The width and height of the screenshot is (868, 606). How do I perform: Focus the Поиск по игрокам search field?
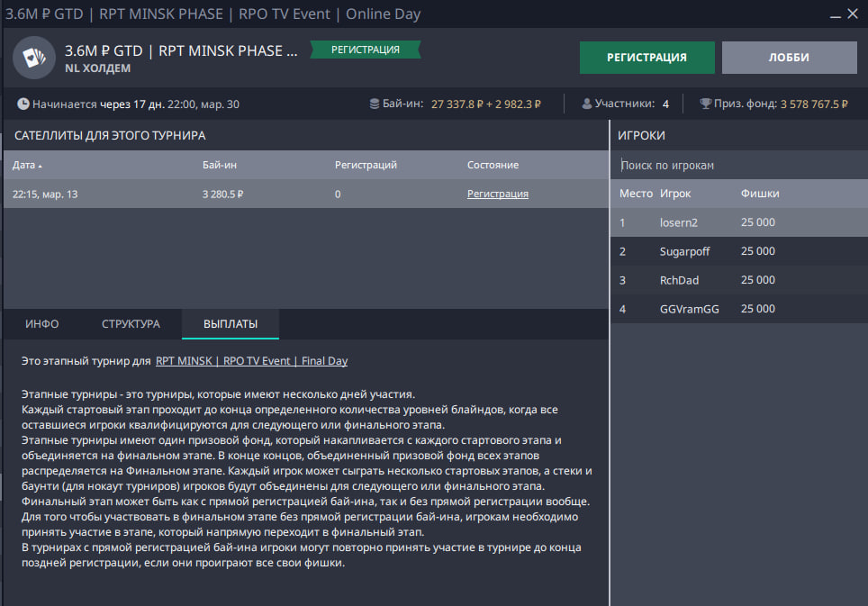click(738, 166)
